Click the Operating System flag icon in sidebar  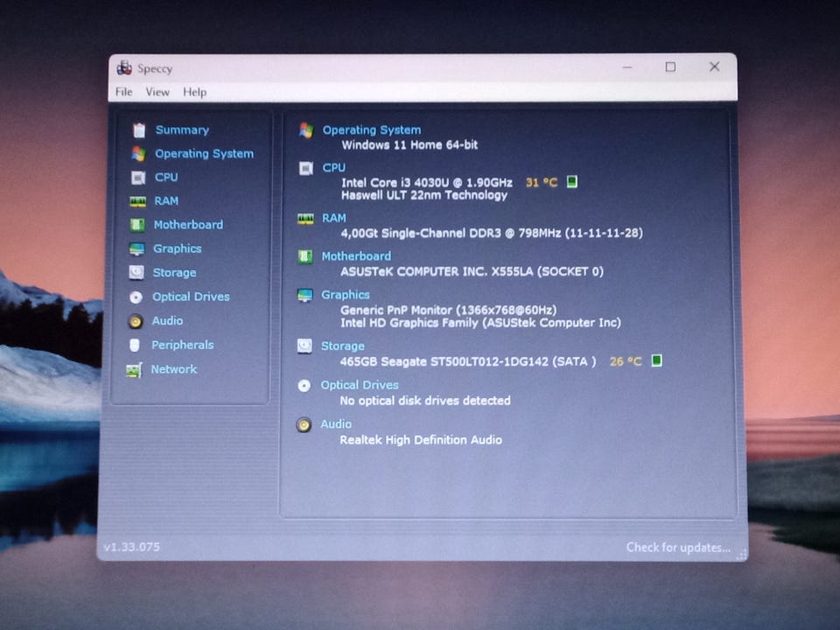[139, 154]
